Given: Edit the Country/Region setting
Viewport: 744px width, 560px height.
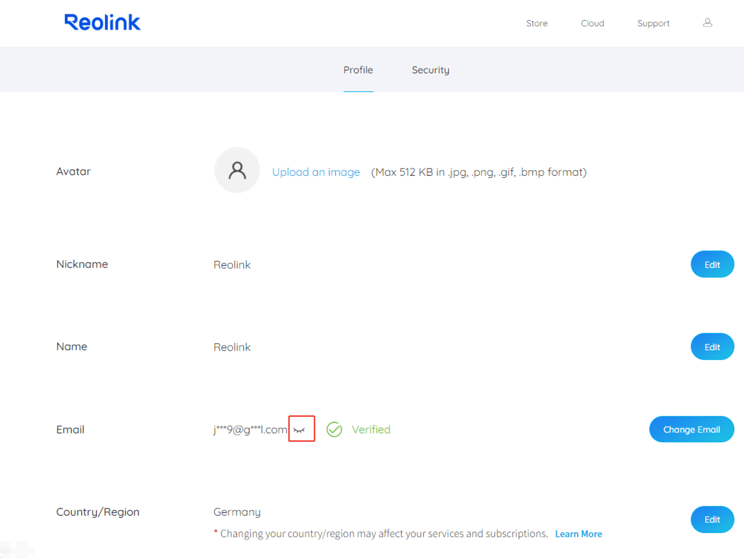Looking at the screenshot, I should point(712,519).
